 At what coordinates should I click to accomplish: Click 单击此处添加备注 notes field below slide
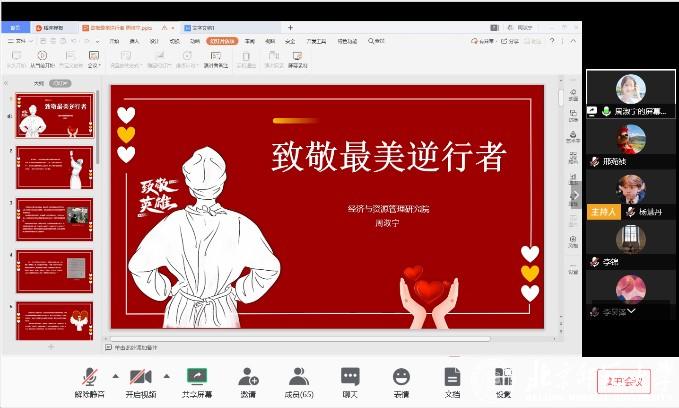[x=140, y=347]
